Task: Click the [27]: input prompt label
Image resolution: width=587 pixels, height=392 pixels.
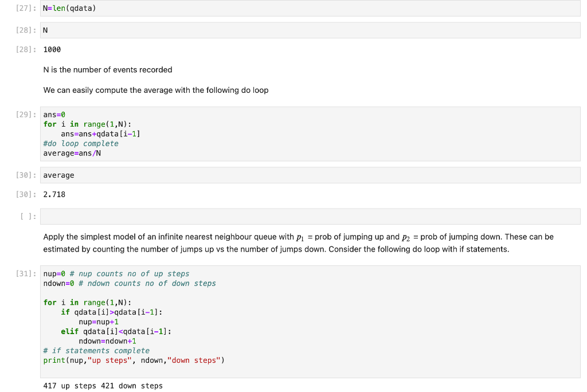Action: 26,8
